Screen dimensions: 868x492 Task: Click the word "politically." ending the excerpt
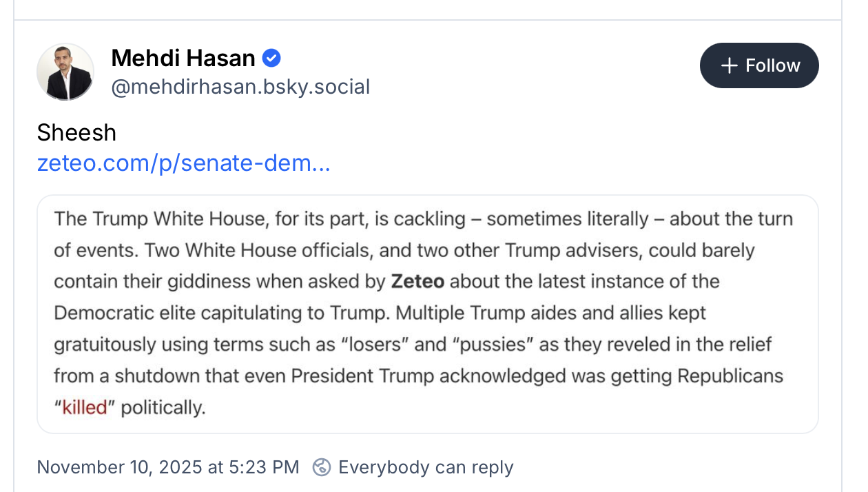[x=163, y=407]
